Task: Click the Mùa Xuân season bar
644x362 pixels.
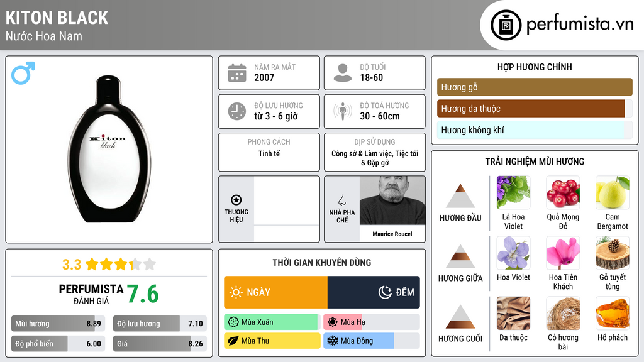Action: tap(272, 322)
